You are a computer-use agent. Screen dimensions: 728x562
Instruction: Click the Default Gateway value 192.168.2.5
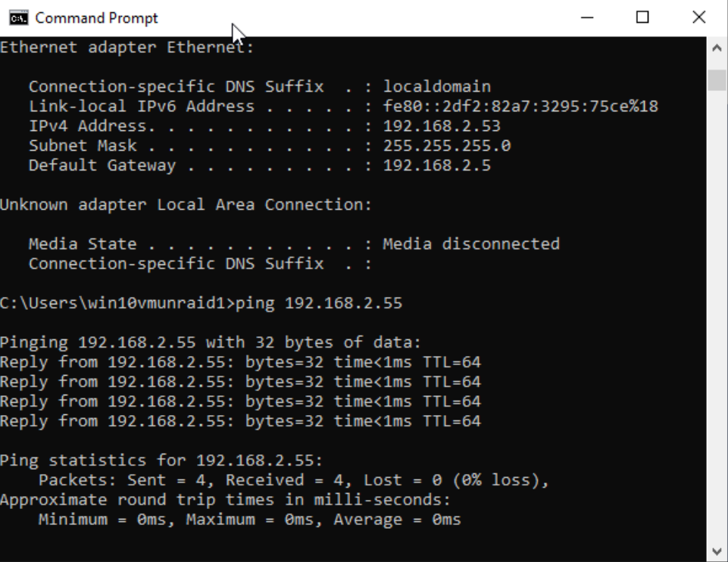coord(436,166)
